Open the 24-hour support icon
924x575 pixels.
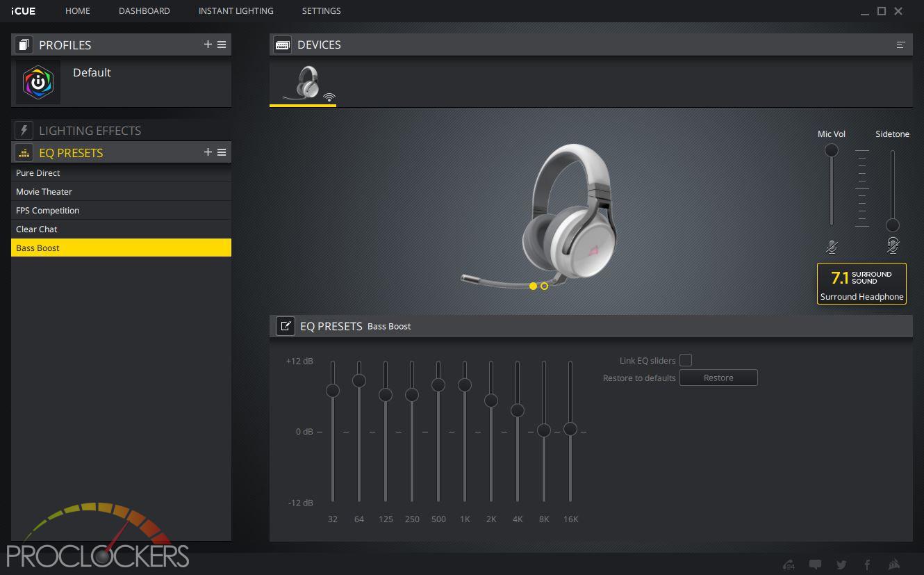pos(789,565)
